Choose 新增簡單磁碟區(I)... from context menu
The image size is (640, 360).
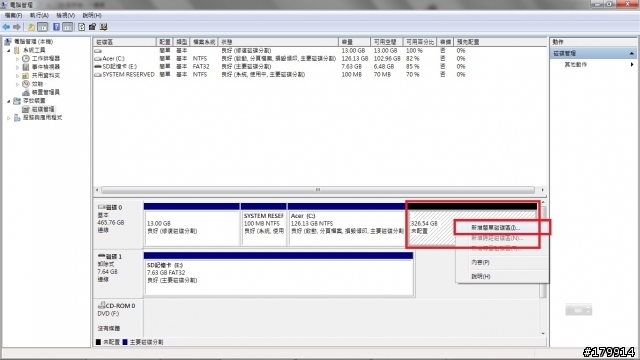[502, 227]
